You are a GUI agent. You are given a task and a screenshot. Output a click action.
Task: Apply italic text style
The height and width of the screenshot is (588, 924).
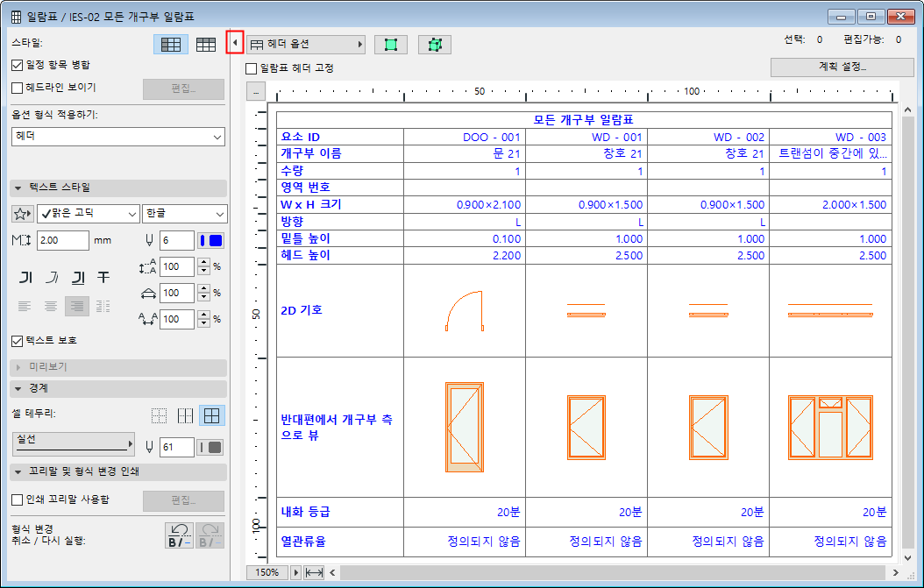(x=52, y=277)
